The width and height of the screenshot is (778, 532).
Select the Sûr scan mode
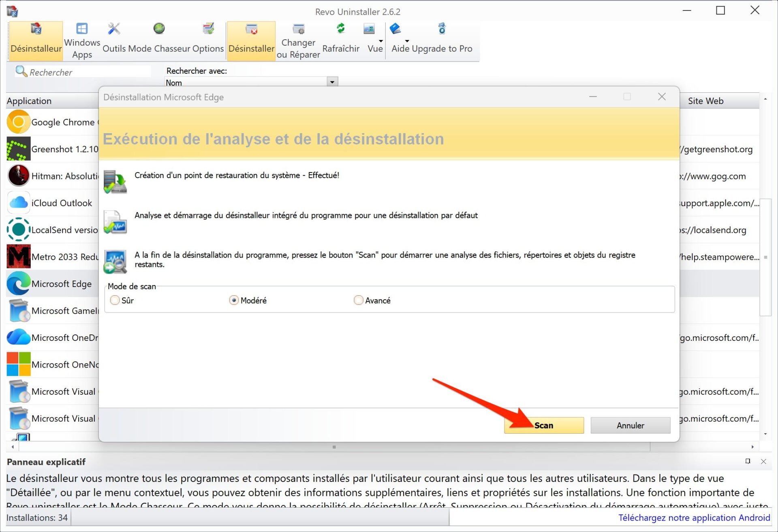coord(115,300)
